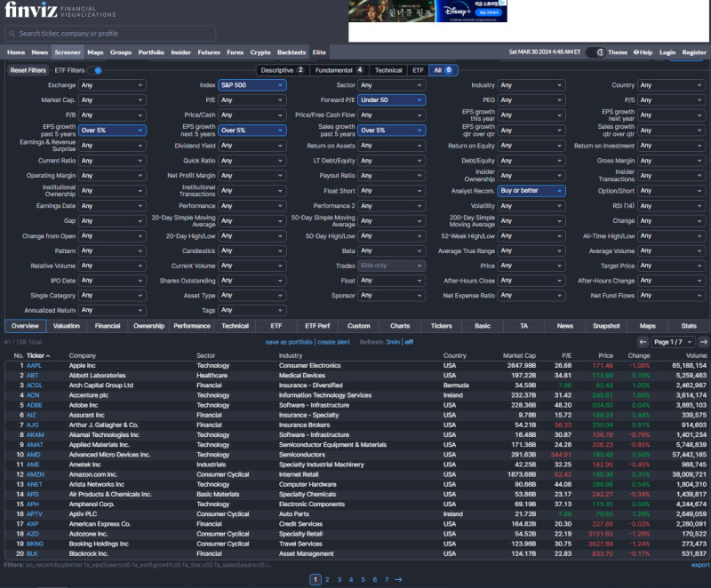This screenshot has width=711, height=588.
Task: Toggle the ETF Filters switch
Action: click(95, 70)
